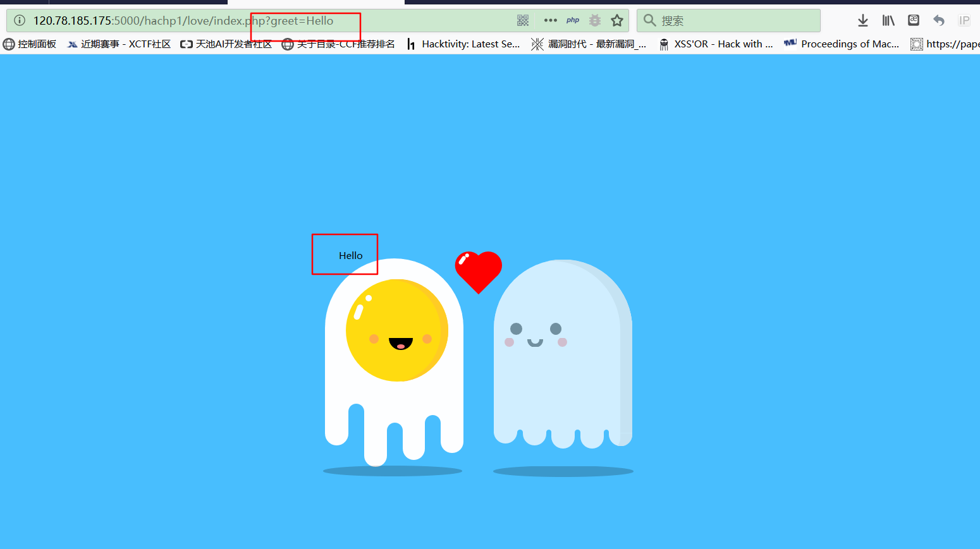Open the 天池AI开发者社区 bookmark
The image size is (980, 549).
pos(226,44)
